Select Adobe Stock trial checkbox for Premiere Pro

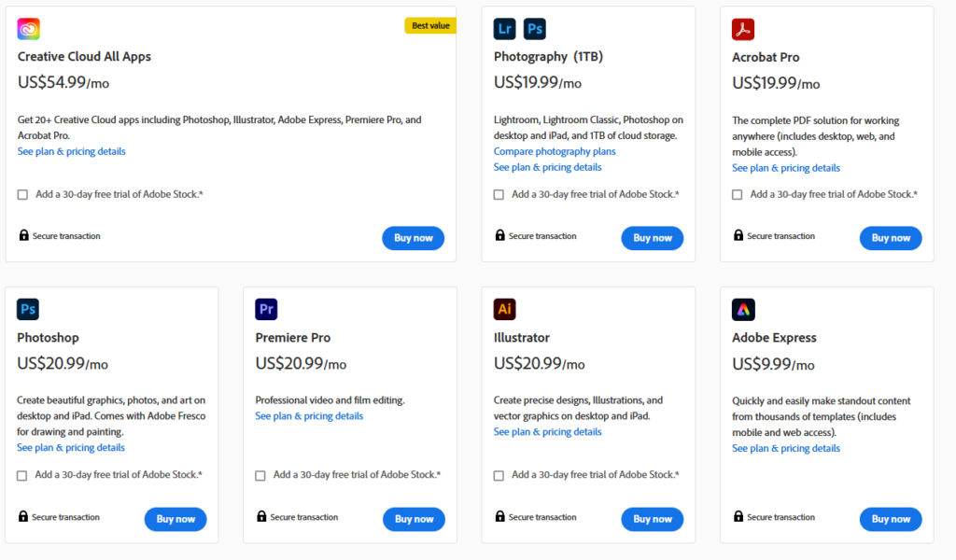tap(260, 475)
